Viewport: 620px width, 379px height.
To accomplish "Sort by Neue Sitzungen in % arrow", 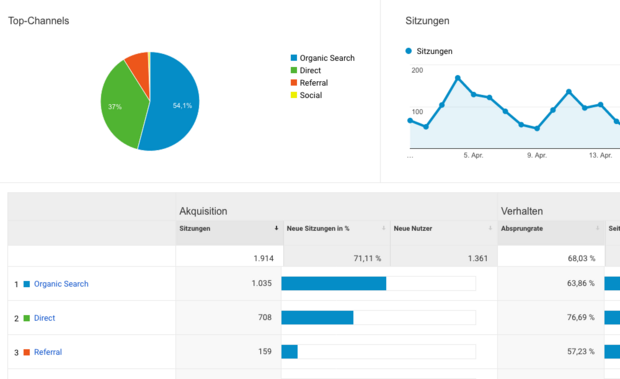I will [x=384, y=228].
